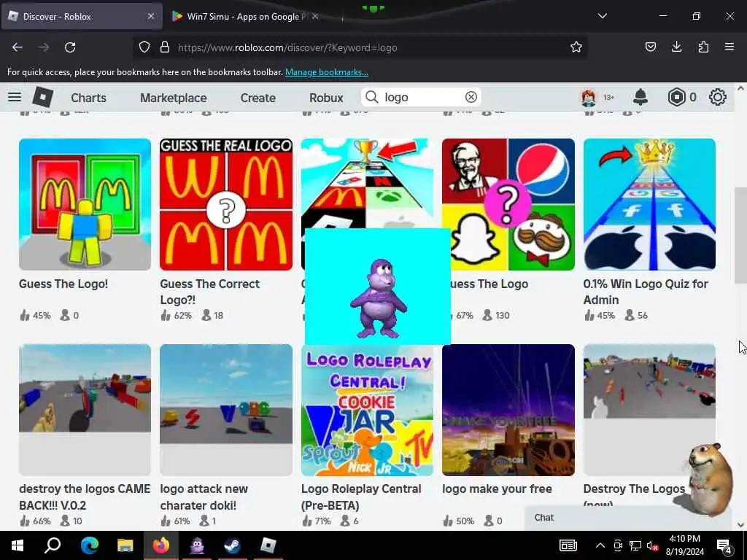The width and height of the screenshot is (747, 560).
Task: Open Guess The Logo! Noob thumbnail
Action: [85, 204]
